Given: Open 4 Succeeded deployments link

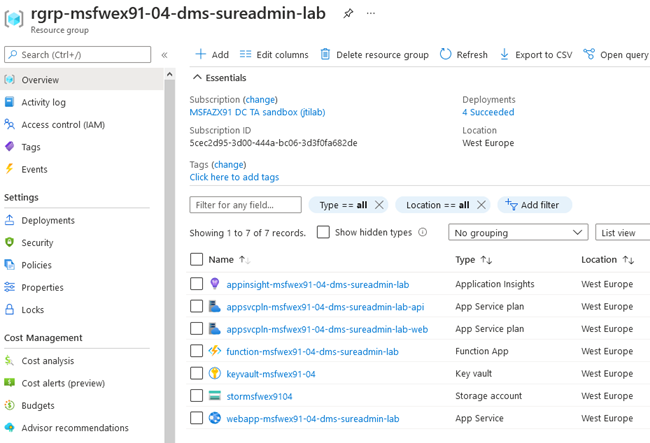Looking at the screenshot, I should coord(488,112).
